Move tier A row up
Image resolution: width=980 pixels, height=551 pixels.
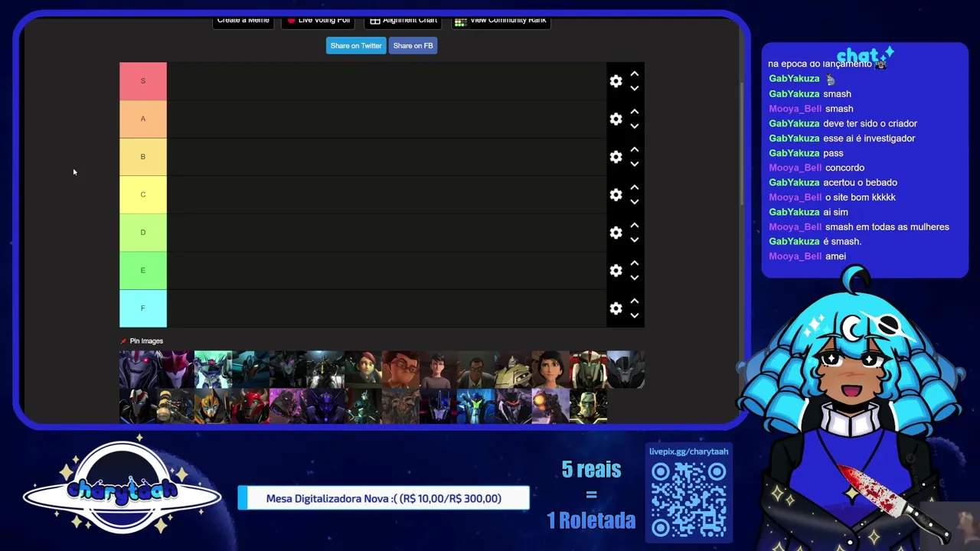pyautogui.click(x=634, y=112)
